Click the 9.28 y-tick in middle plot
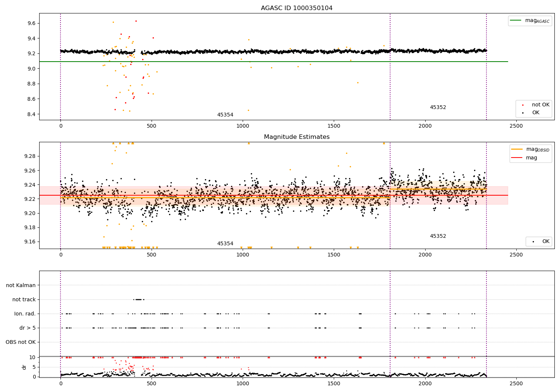The image size is (560, 392). [x=30, y=156]
